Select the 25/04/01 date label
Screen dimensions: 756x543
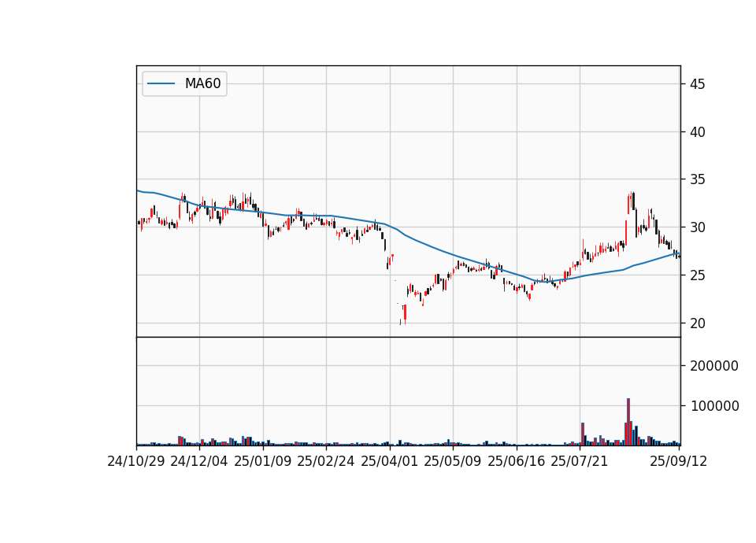pos(390,461)
